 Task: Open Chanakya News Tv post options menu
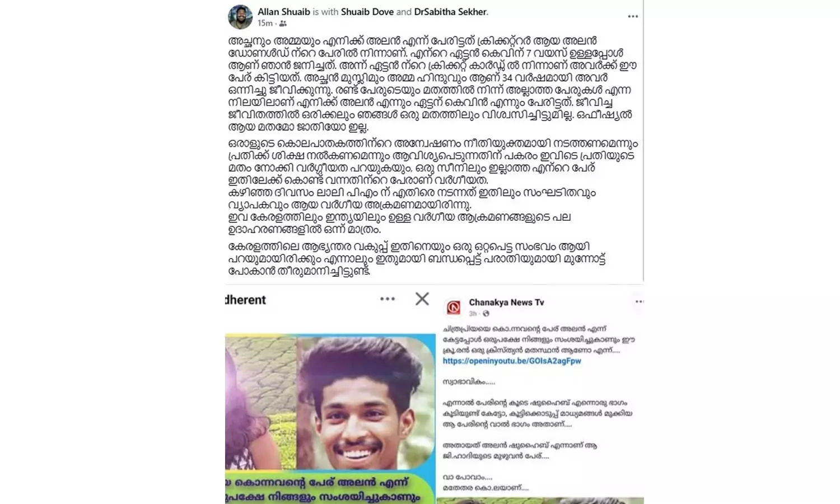point(639,301)
